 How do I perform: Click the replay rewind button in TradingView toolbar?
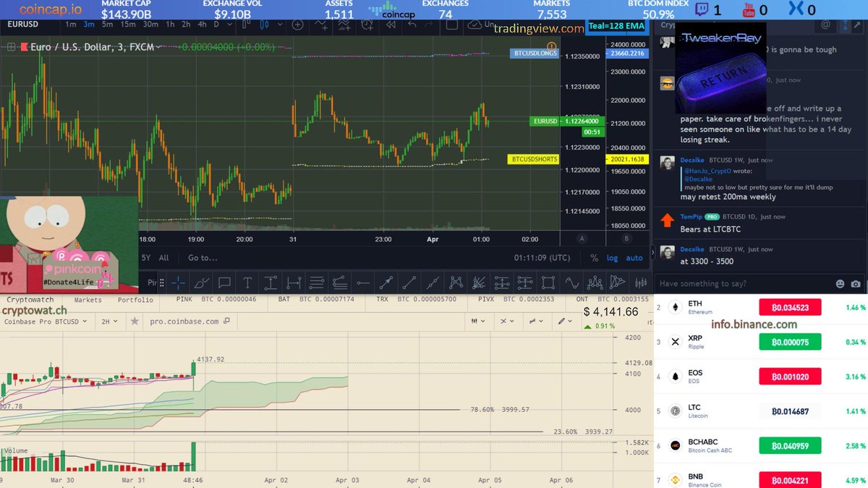pos(391,24)
